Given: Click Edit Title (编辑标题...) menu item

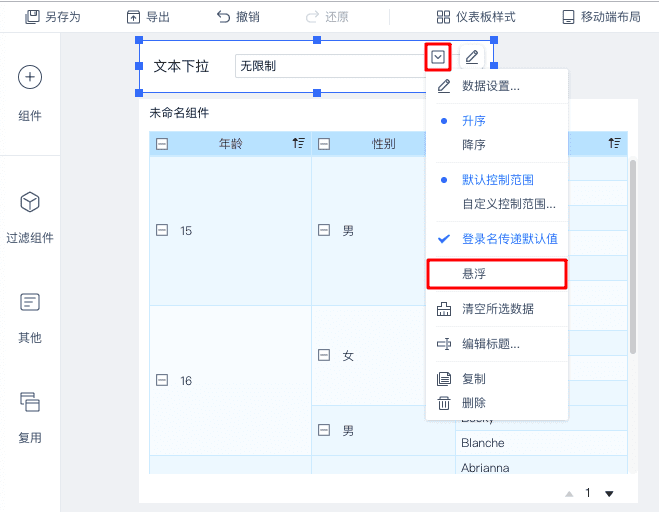Looking at the screenshot, I should coord(497,344).
